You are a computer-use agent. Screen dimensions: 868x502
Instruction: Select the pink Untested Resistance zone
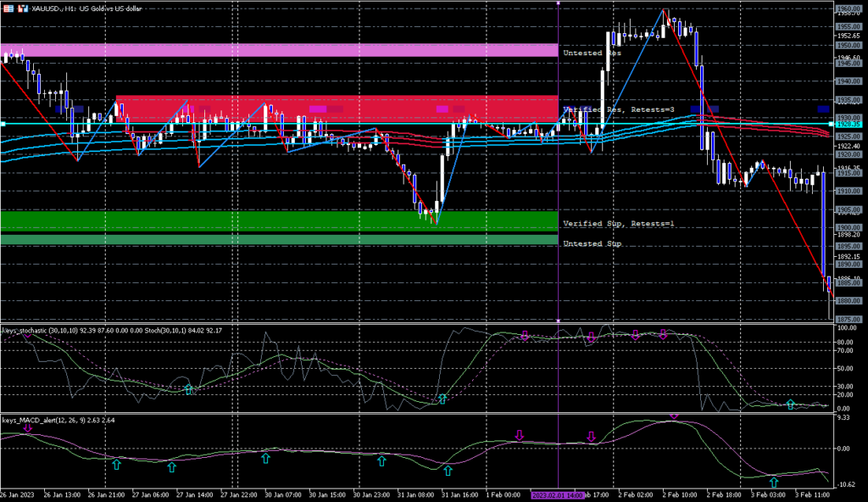(278, 50)
